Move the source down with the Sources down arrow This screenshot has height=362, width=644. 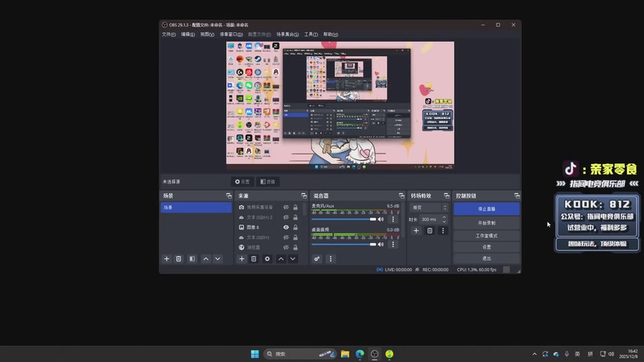(x=293, y=258)
